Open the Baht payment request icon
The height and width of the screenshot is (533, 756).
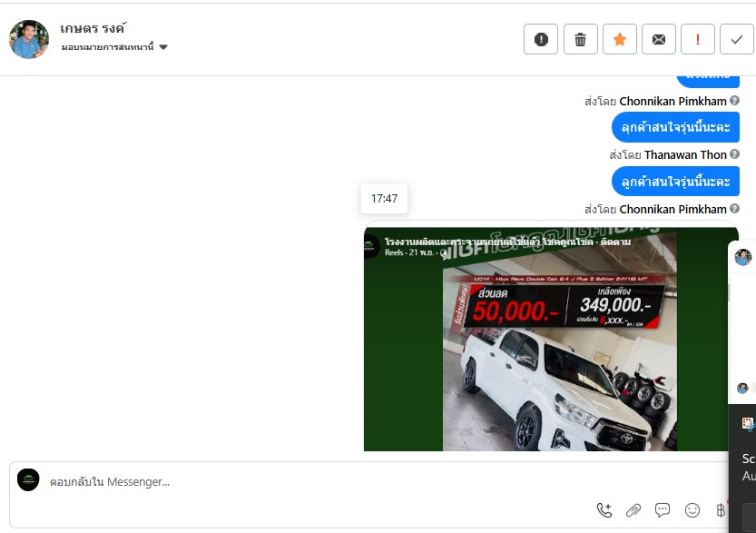tap(721, 510)
